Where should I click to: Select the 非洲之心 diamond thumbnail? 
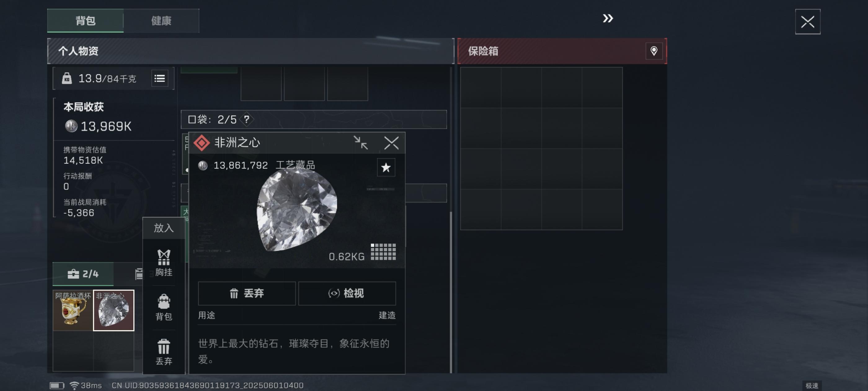[113, 310]
